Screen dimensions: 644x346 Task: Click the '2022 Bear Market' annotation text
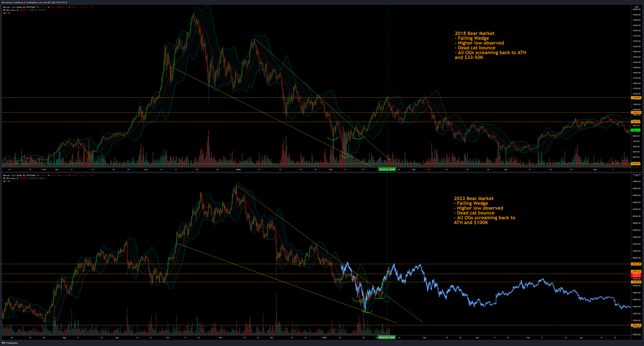click(474, 198)
